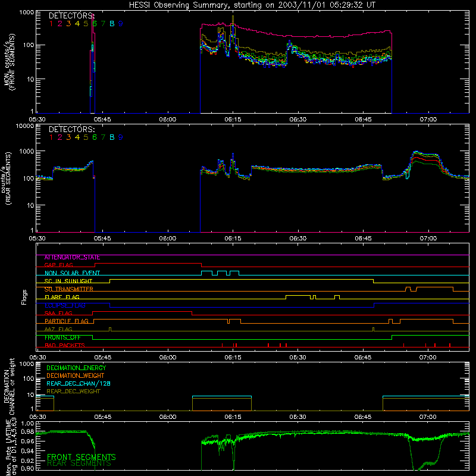This screenshot has width=476, height=476.
Task: Click the GAP_FLAG label
Action: 58,265
